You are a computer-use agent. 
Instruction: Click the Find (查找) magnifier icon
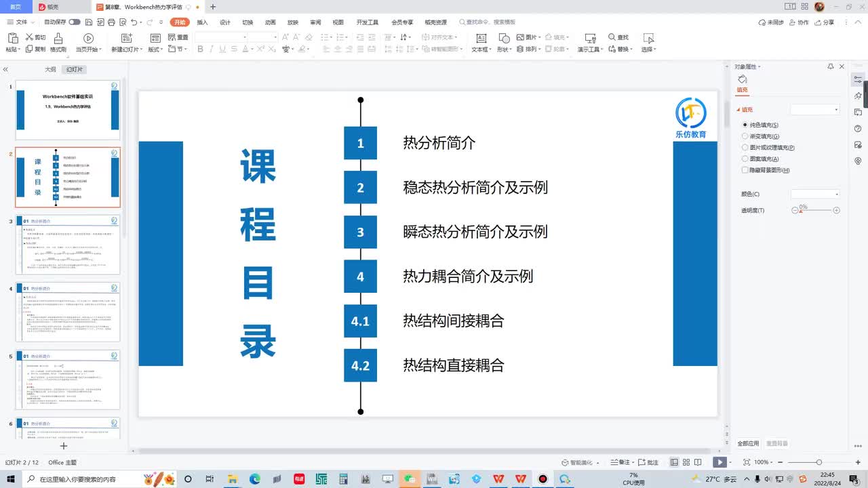612,37
